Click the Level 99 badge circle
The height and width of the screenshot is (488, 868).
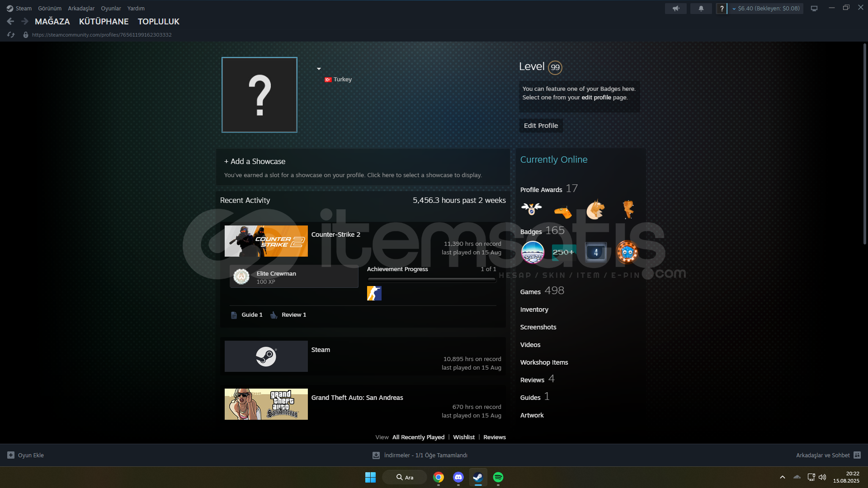pyautogui.click(x=555, y=67)
